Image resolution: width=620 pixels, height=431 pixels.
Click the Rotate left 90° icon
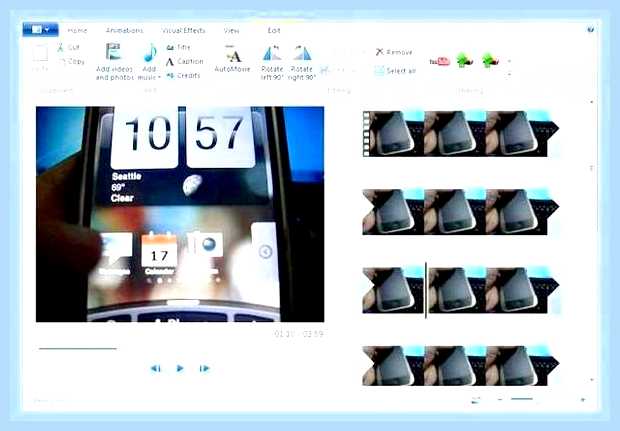click(272, 53)
